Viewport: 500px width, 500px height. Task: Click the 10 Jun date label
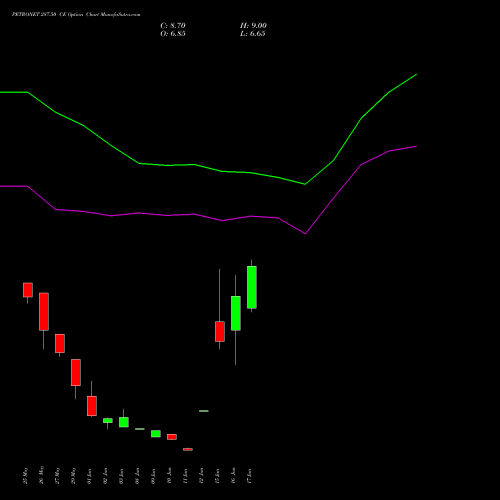tap(170, 475)
